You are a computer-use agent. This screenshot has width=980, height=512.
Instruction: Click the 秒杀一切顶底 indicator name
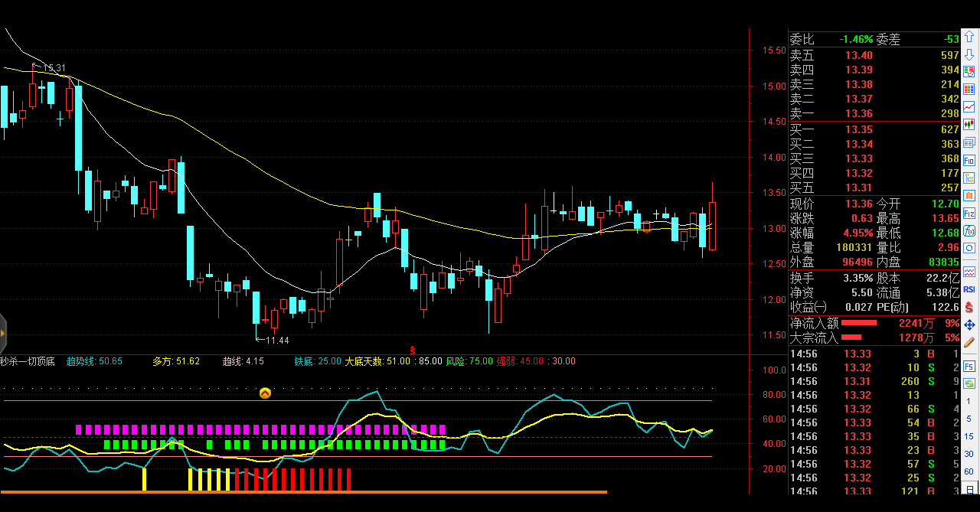[x=28, y=361]
